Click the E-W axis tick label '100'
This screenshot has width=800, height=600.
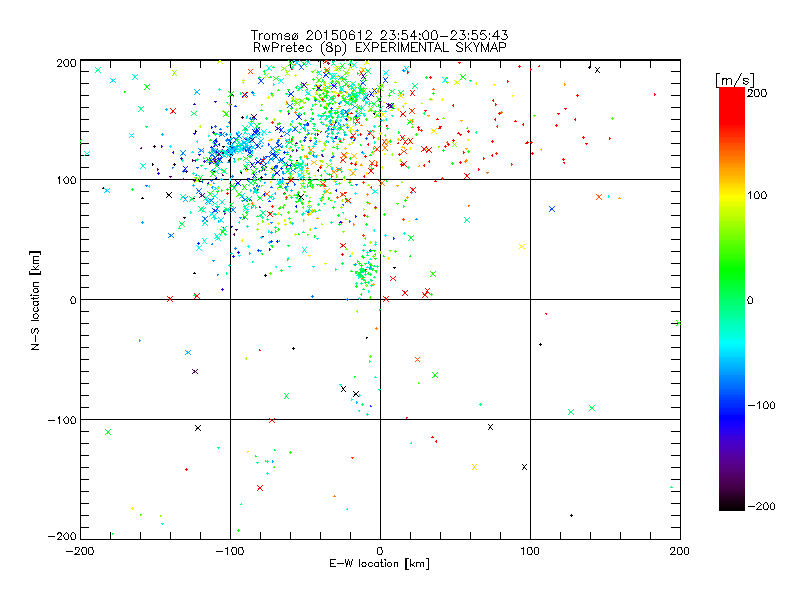(x=530, y=551)
